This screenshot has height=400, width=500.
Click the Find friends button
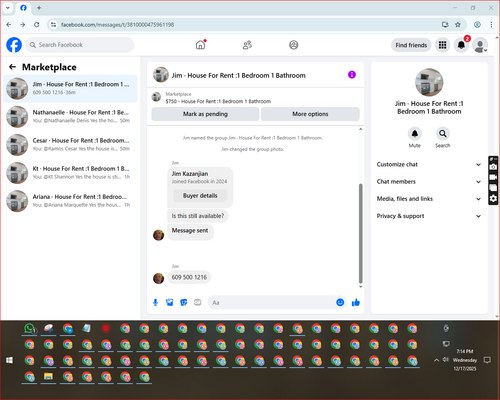(x=411, y=45)
